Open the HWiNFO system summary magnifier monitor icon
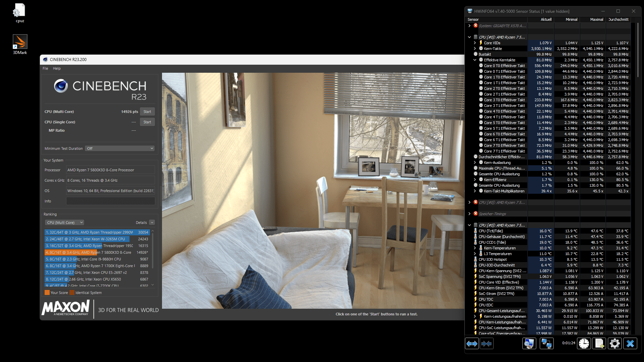 [529, 344]
